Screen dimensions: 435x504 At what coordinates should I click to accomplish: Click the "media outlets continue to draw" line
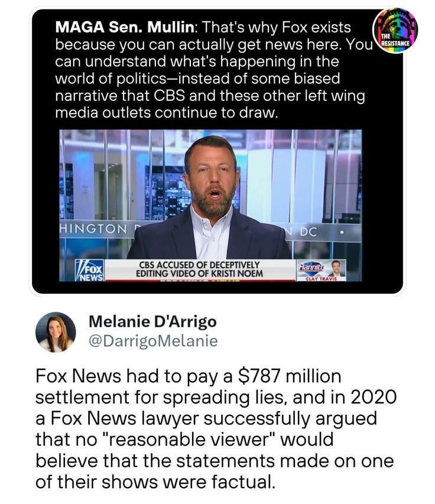(166, 113)
